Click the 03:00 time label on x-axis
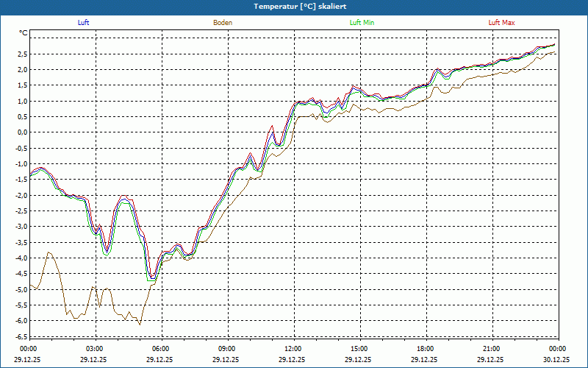The width and height of the screenshot is (588, 368). [96, 349]
